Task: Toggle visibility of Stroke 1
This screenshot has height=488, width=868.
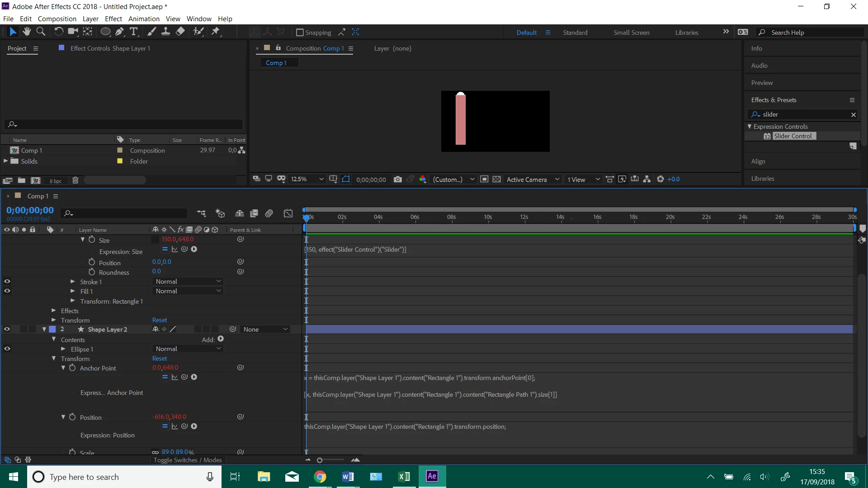Action: click(x=7, y=282)
